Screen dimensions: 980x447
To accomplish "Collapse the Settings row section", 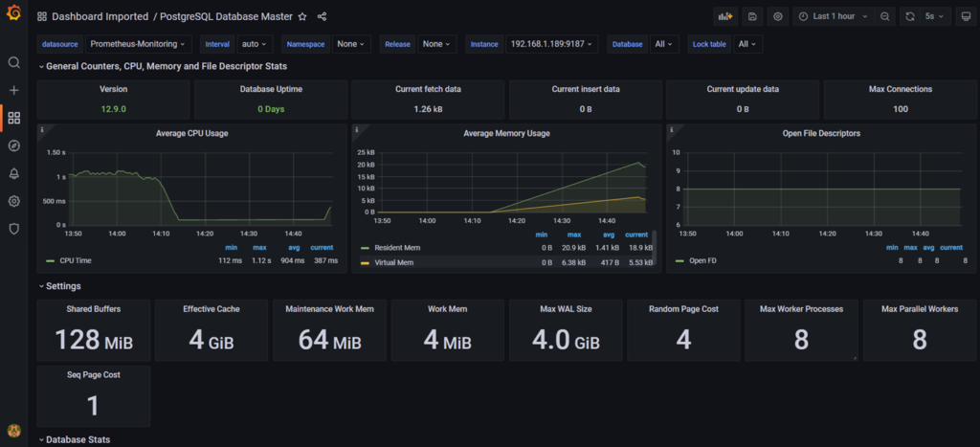I will 63,285.
